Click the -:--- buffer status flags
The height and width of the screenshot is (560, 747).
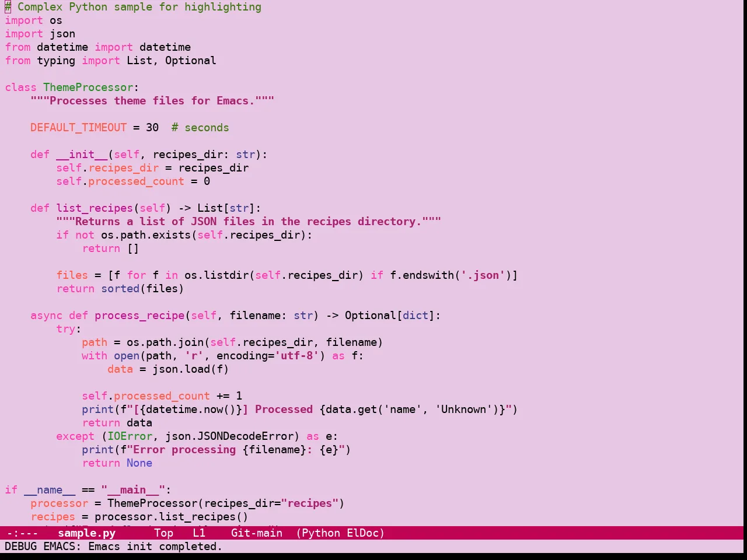pyautogui.click(x=22, y=533)
